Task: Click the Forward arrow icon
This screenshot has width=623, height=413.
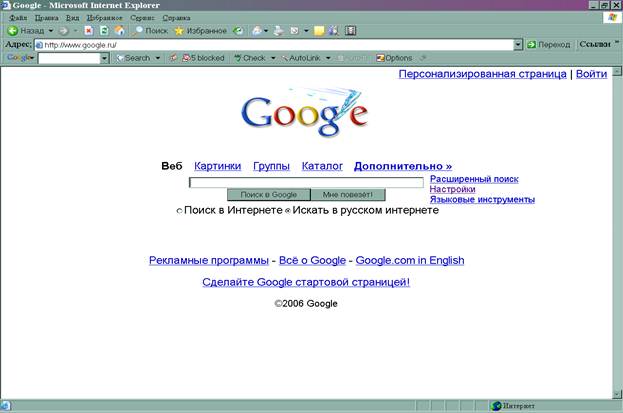Action: pos(63,31)
